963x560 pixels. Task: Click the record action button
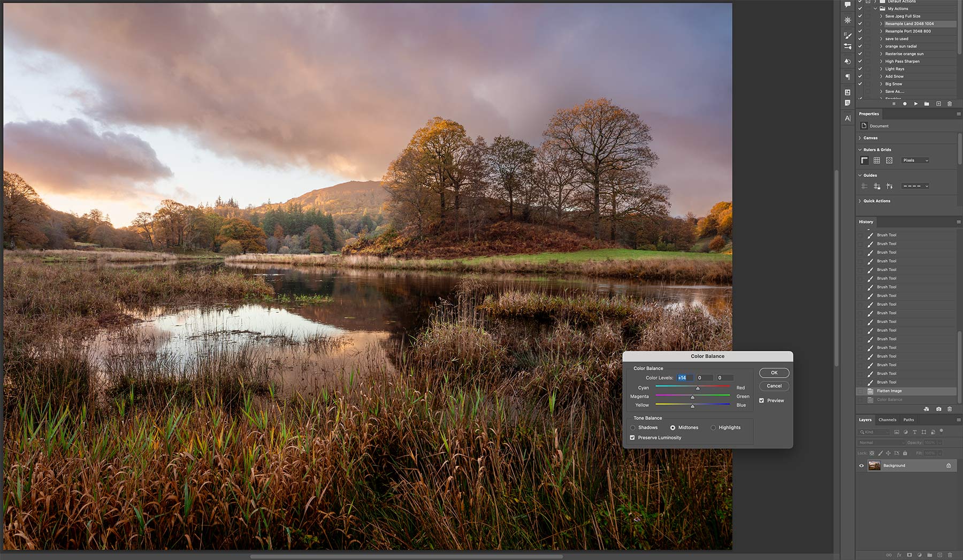[x=905, y=104]
